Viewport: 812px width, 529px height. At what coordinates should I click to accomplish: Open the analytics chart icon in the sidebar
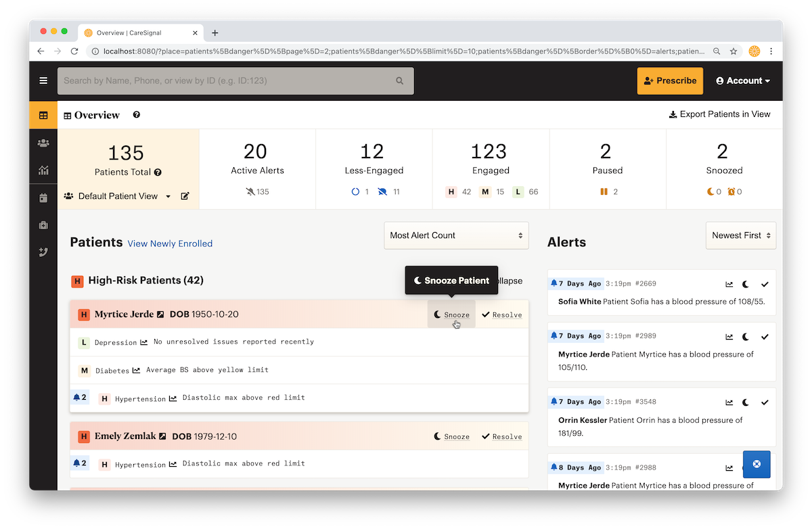click(43, 170)
